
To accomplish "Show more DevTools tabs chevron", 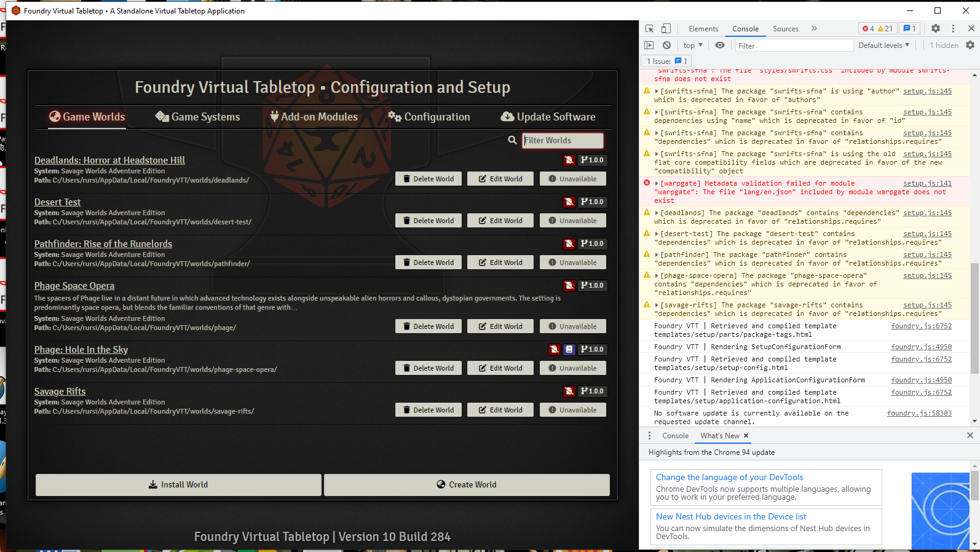I will pyautogui.click(x=814, y=28).
